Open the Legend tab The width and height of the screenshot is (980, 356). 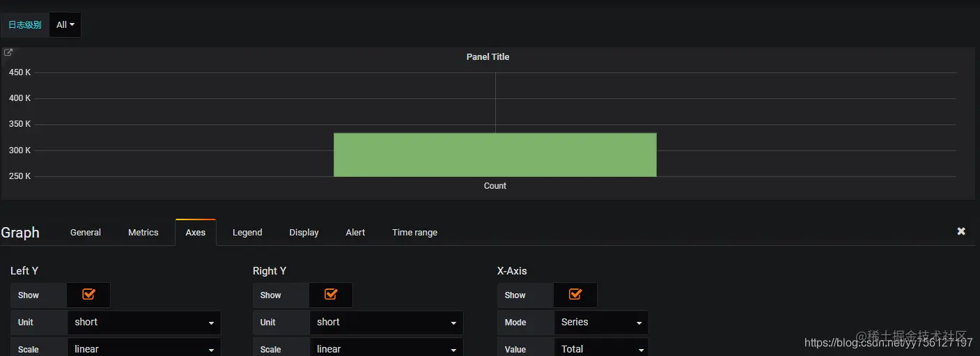click(x=247, y=232)
